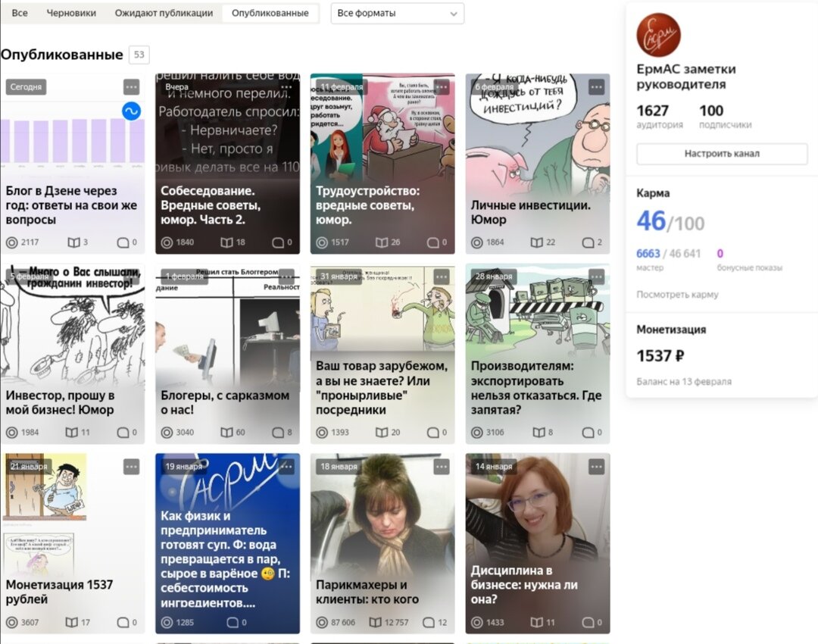
Task: Click the '28 января' date label
Action: (x=494, y=276)
